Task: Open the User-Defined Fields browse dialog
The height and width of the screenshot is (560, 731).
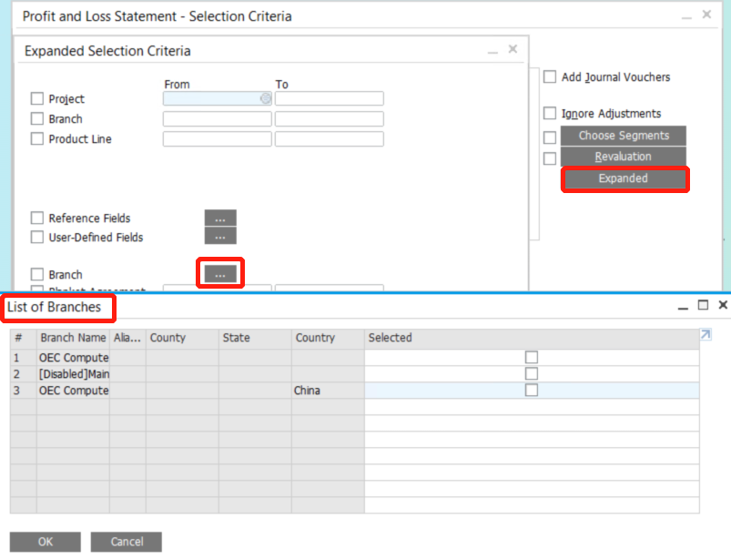Action: 219,237
